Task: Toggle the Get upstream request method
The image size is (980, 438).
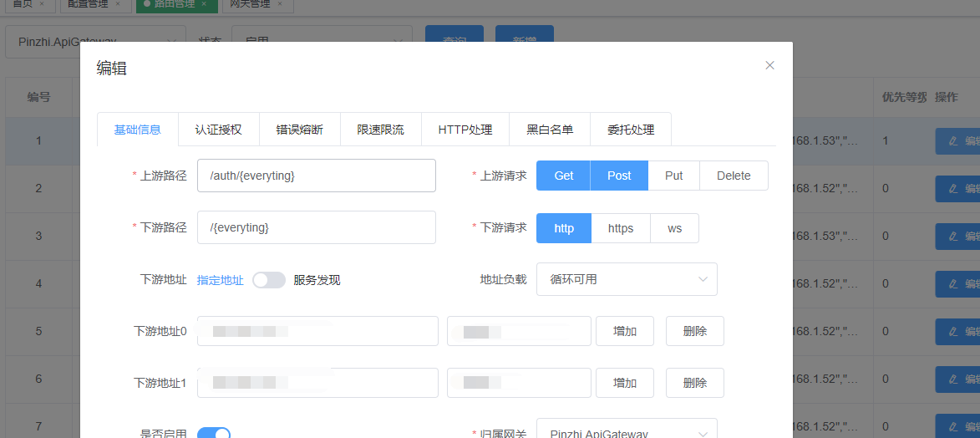Action: click(563, 176)
